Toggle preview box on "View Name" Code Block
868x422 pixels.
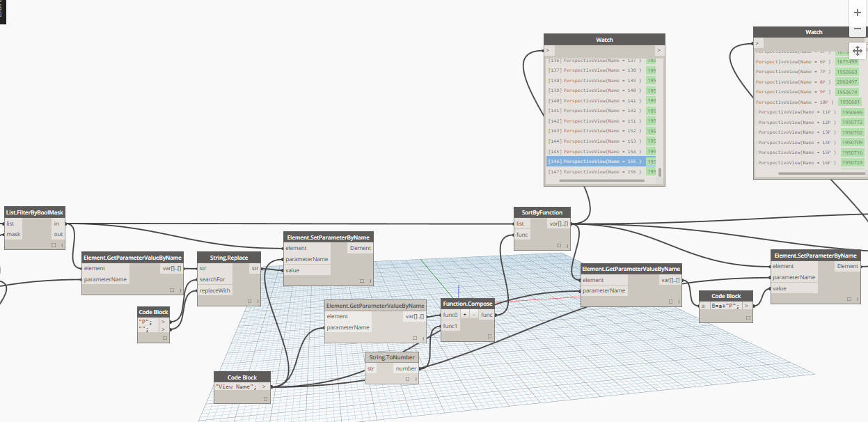[x=265, y=399]
